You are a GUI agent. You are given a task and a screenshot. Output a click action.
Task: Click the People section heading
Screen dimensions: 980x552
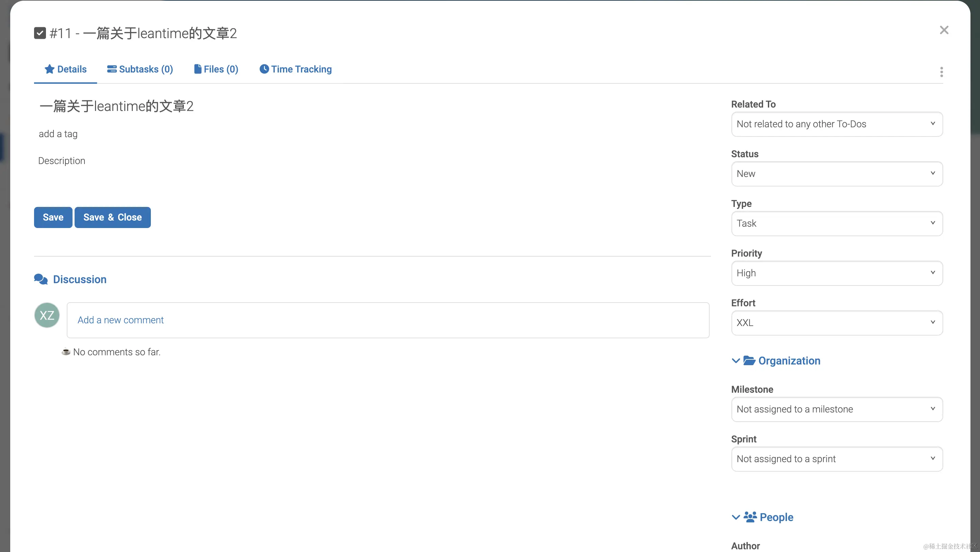(776, 517)
